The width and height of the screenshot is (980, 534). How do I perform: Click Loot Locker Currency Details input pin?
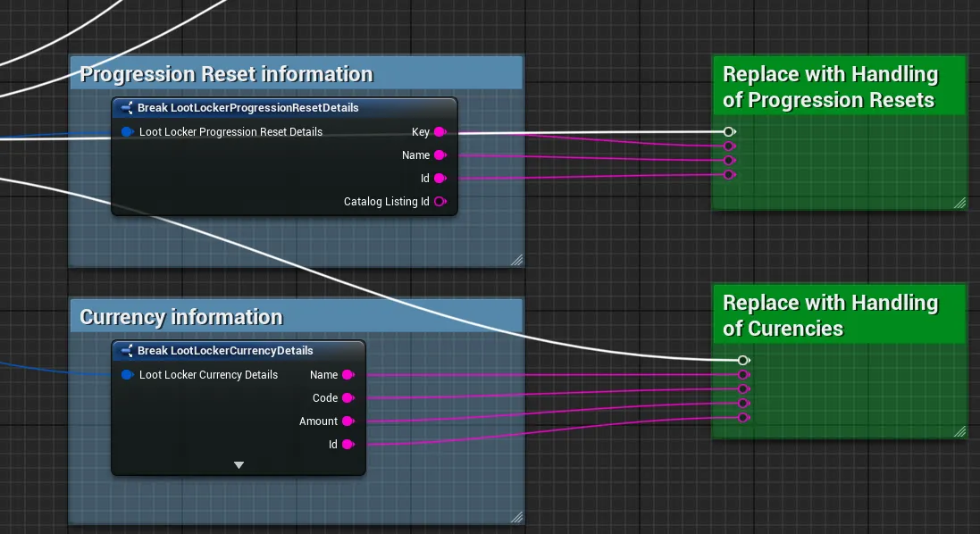coord(128,375)
